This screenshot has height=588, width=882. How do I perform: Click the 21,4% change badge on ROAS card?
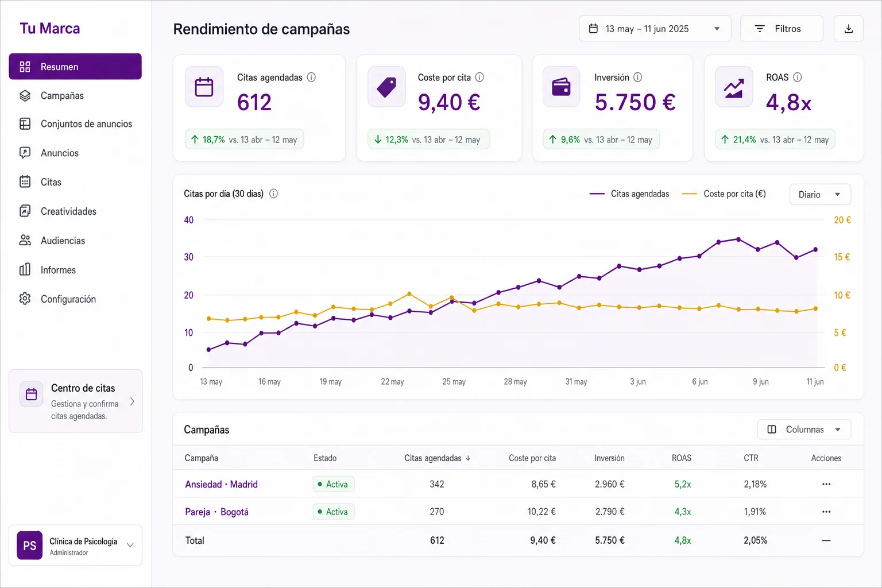(775, 140)
